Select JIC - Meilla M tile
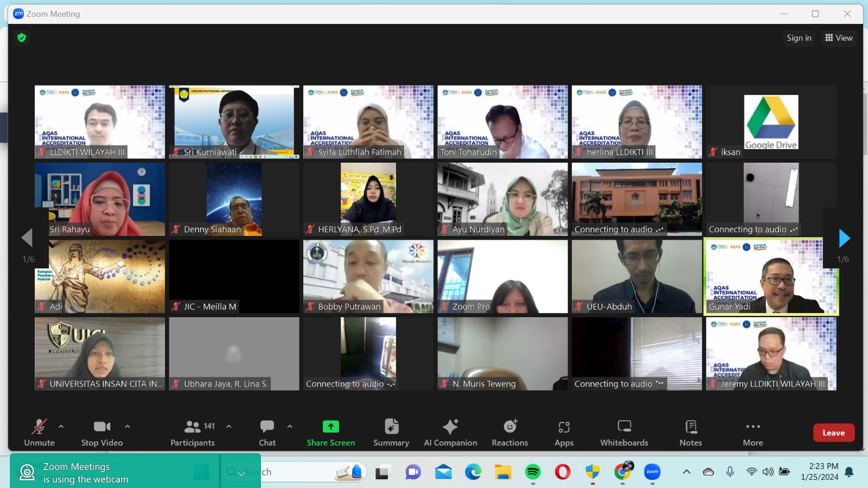Screen dimensions: 868x488 [x=234, y=277]
